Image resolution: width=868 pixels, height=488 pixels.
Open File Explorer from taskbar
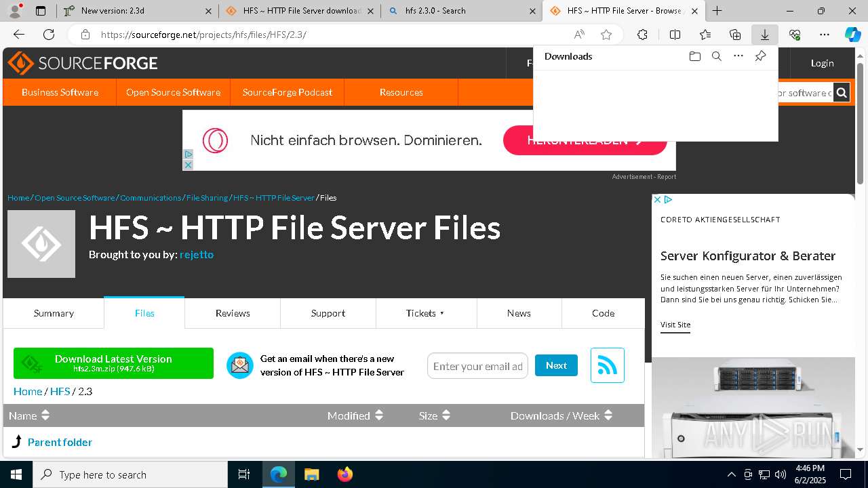pos(311,474)
